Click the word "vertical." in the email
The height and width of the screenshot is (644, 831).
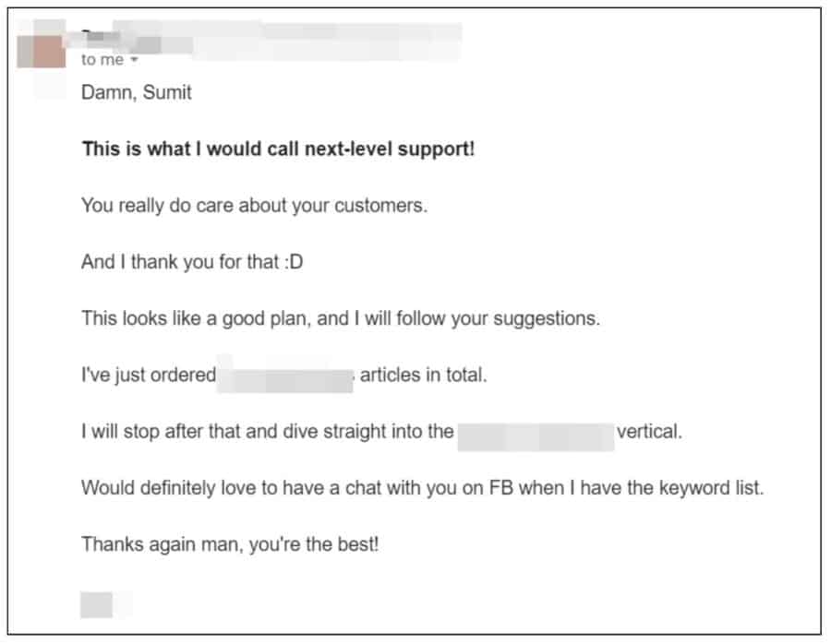649,432
